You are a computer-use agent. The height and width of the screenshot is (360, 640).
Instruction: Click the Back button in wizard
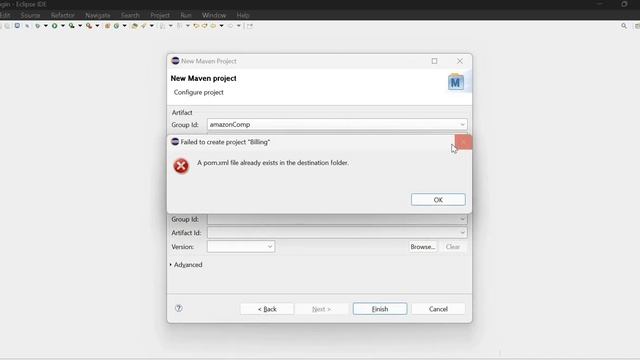point(267,309)
